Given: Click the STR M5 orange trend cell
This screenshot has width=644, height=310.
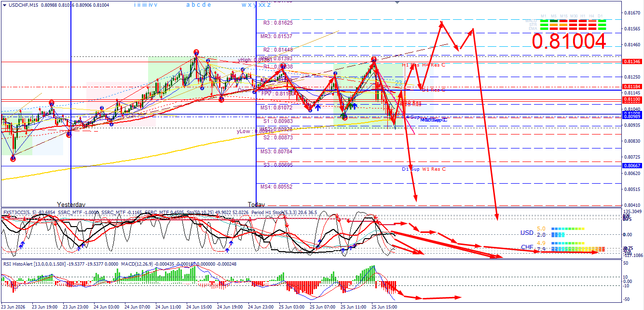Looking at the screenshot, I should (554, 25).
